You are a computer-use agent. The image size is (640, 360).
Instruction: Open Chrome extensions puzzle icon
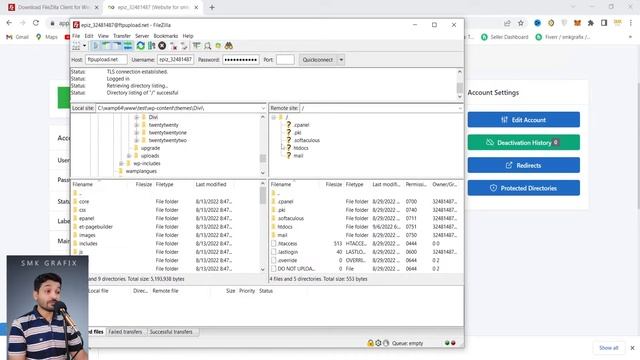pos(591,23)
